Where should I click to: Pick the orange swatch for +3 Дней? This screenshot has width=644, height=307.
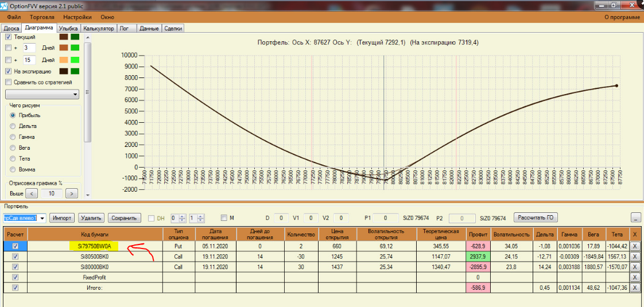point(63,48)
